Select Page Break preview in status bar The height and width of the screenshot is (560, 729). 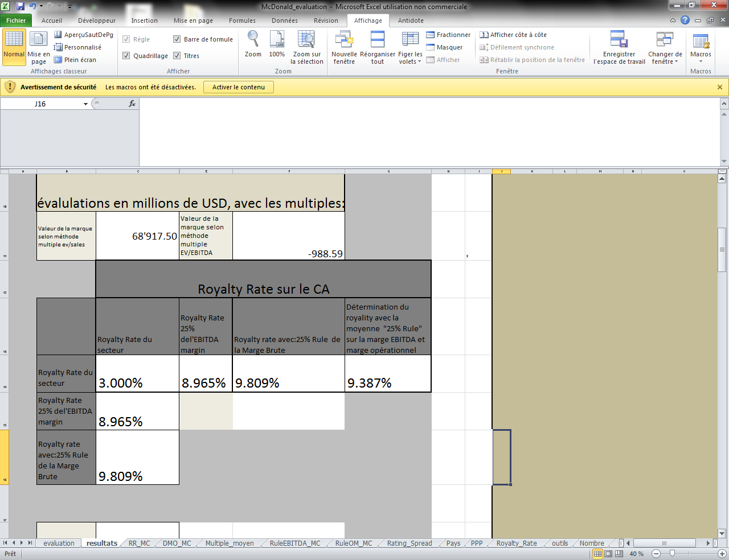point(619,553)
